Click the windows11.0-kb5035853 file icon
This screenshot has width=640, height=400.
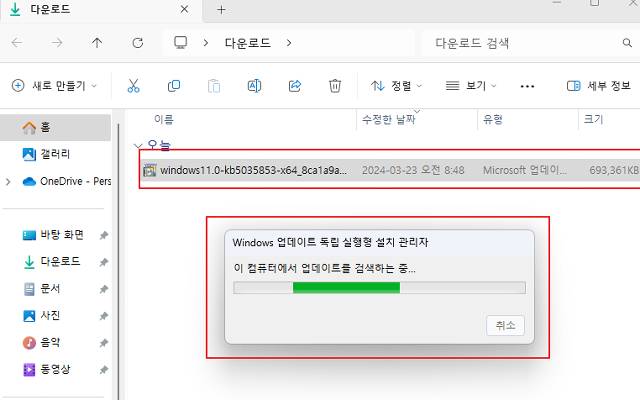click(x=150, y=170)
